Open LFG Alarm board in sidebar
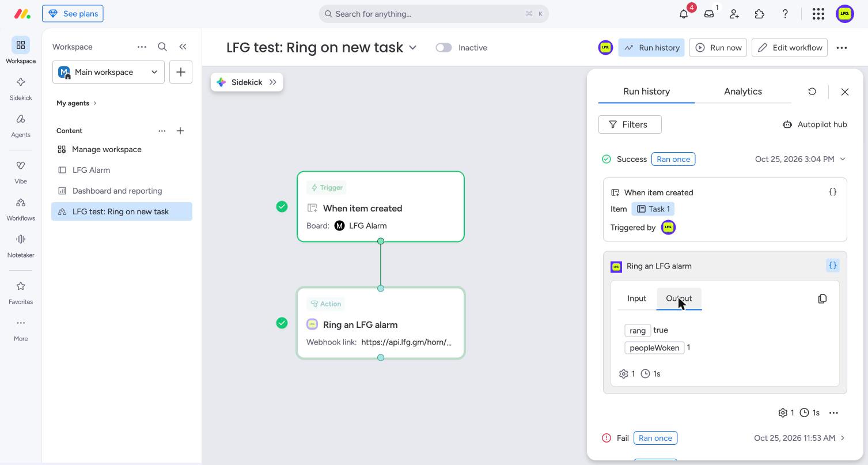The image size is (868, 465). pyautogui.click(x=122, y=170)
